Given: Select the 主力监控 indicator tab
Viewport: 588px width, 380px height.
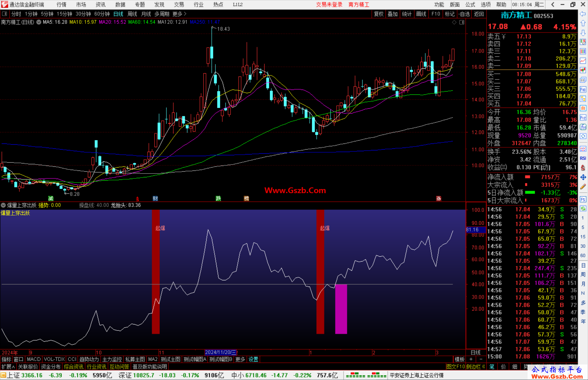Looking at the screenshot, I should [112, 359].
